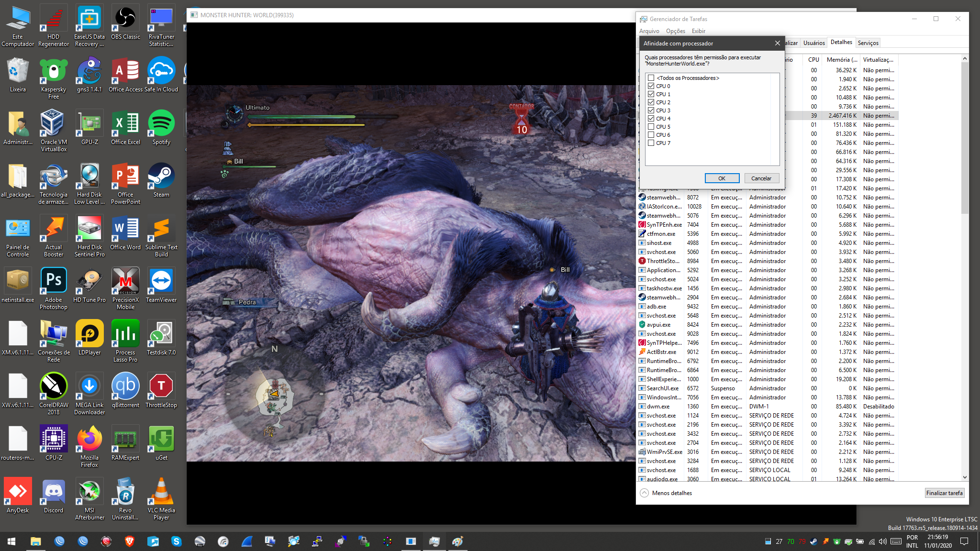Enable the CPU 5 checkbox
This screenshot has width=980, height=551.
(651, 127)
